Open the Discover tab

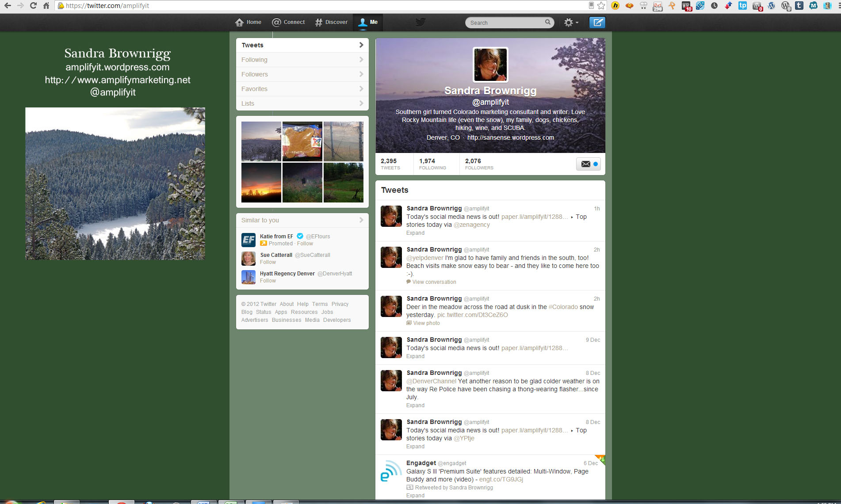(331, 22)
